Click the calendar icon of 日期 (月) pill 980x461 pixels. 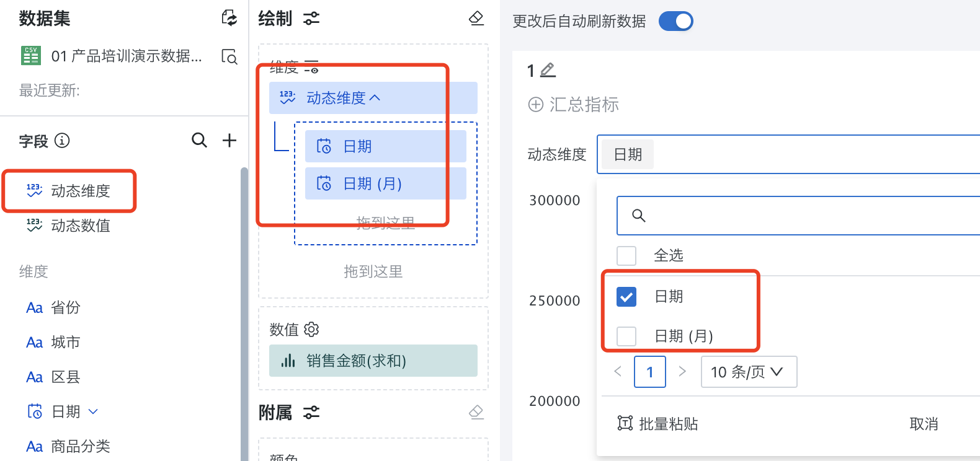pos(324,183)
